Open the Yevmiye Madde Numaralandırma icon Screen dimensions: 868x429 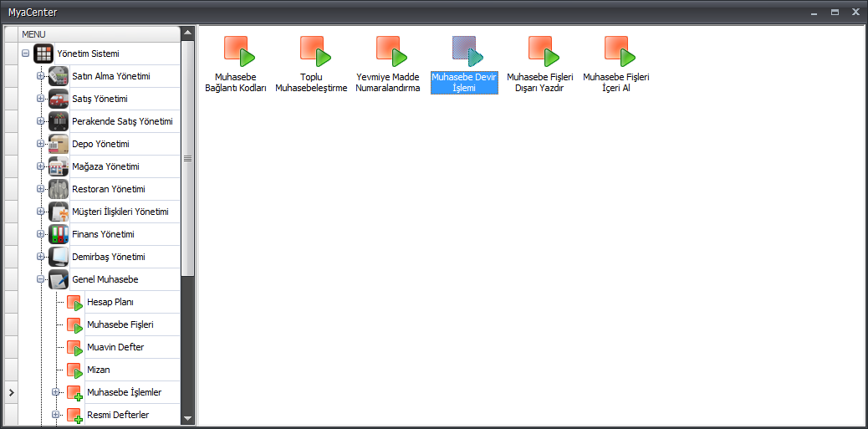point(392,52)
